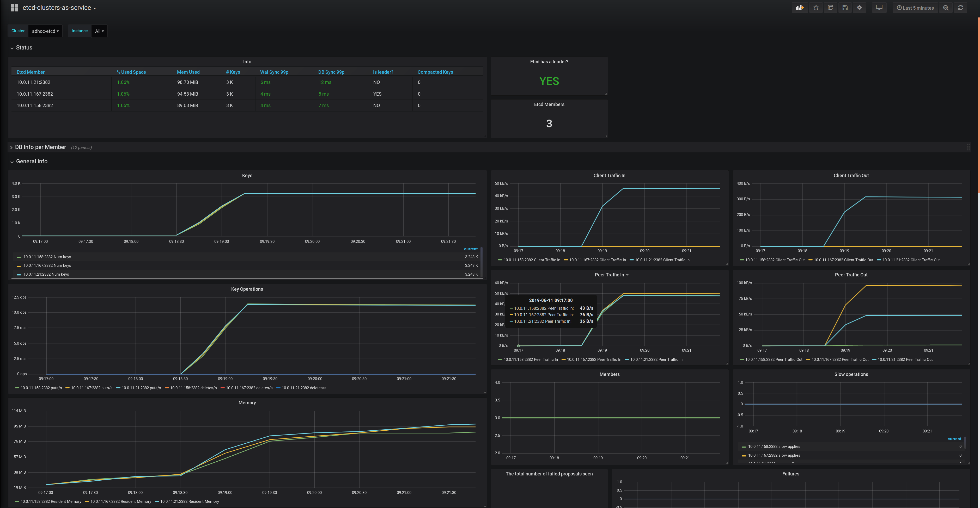Open Last 5 minutes time picker

coord(915,8)
